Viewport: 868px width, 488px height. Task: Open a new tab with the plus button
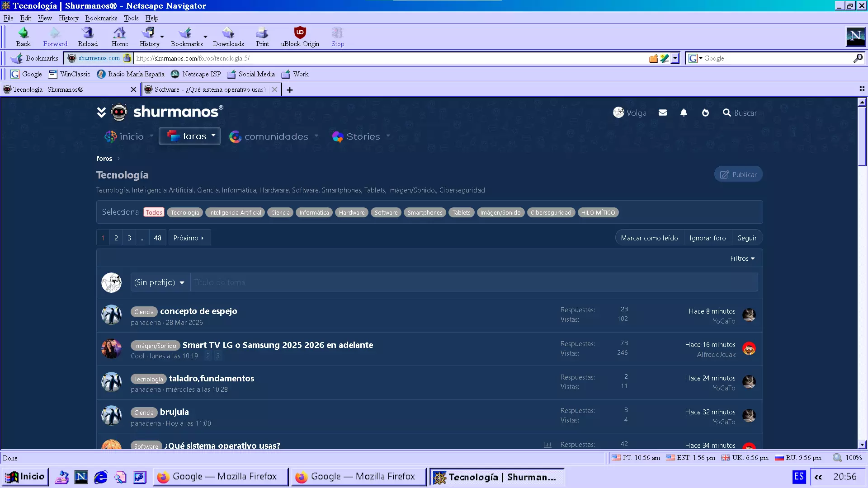pos(290,90)
